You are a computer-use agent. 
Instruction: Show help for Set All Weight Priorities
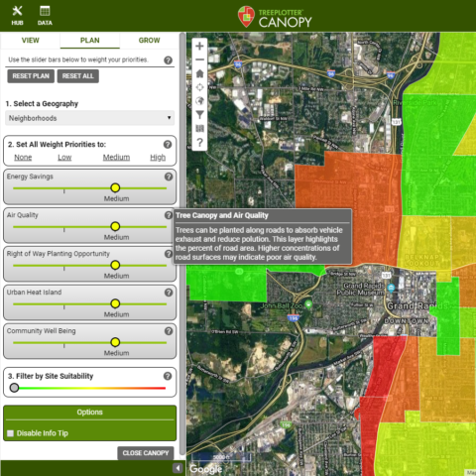click(168, 145)
